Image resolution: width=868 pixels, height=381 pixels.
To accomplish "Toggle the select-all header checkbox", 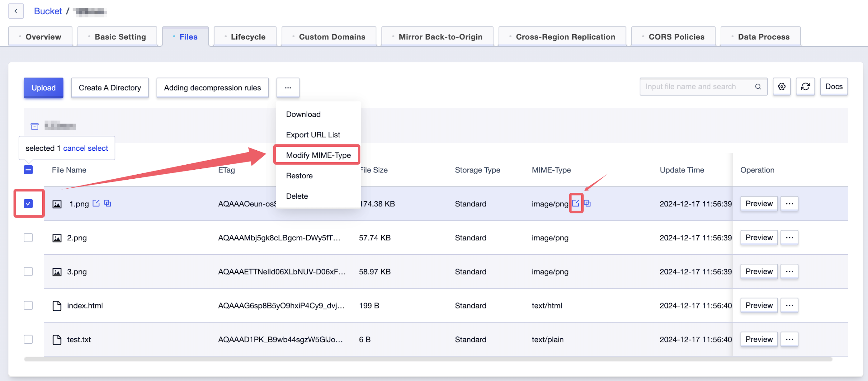I will click(28, 170).
